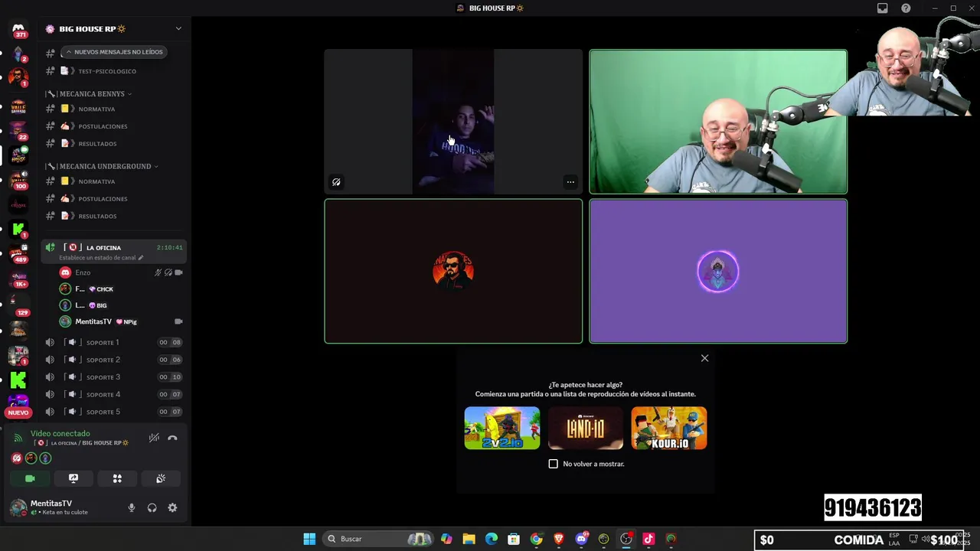Click the hide-video icon on Enzo's tile

click(336, 182)
